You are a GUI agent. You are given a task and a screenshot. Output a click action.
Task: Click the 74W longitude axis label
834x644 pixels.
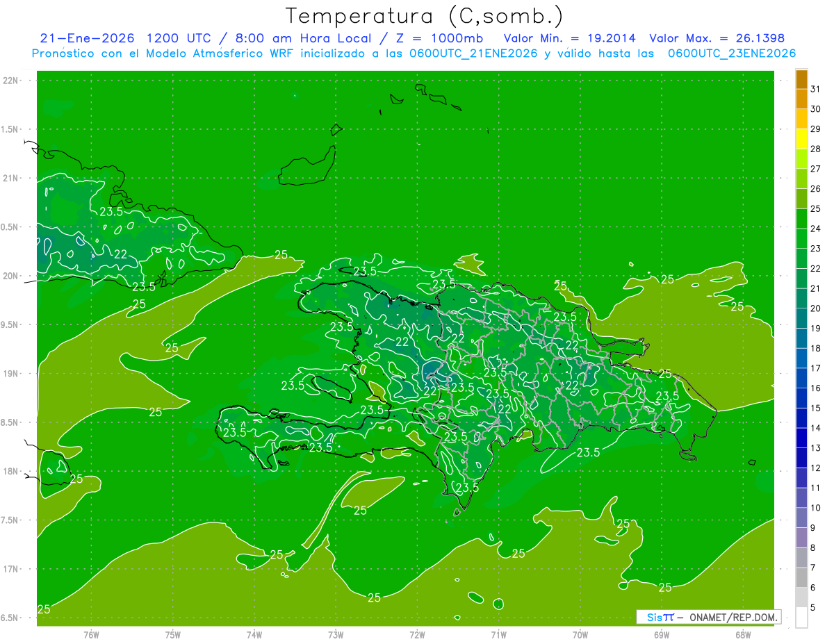click(x=254, y=635)
